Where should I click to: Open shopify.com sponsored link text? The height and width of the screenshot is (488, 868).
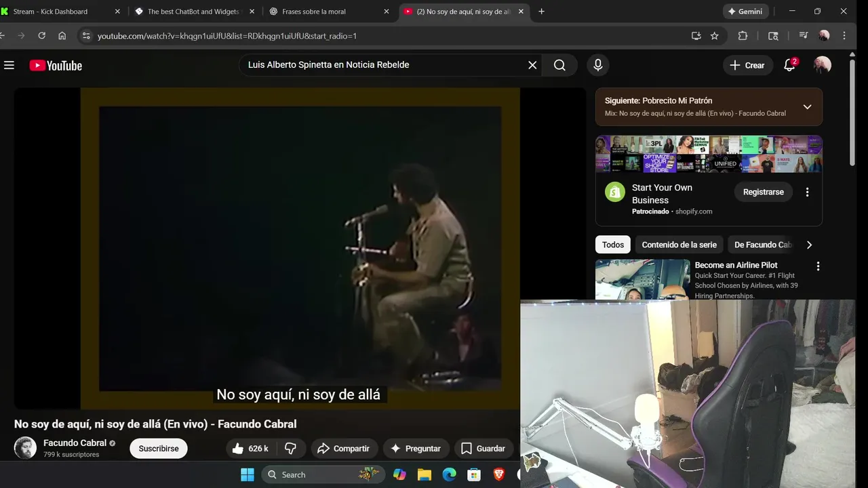click(x=694, y=211)
